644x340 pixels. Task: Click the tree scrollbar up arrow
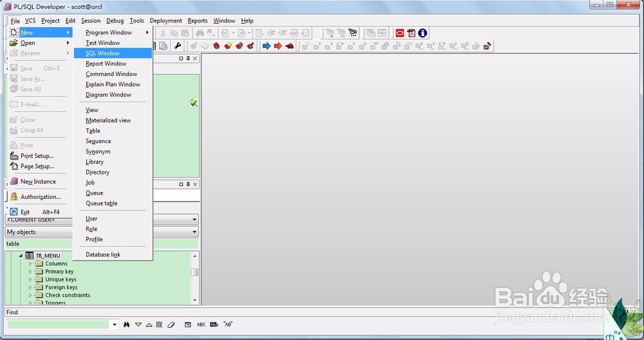(194, 256)
